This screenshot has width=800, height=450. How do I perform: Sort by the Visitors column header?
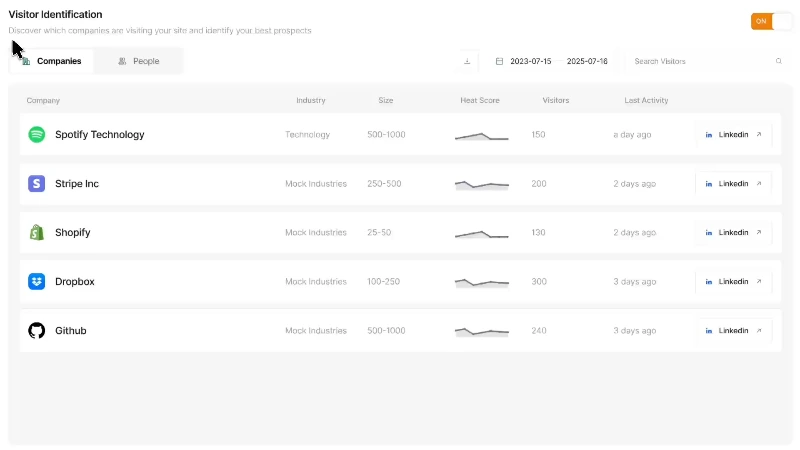pos(556,101)
